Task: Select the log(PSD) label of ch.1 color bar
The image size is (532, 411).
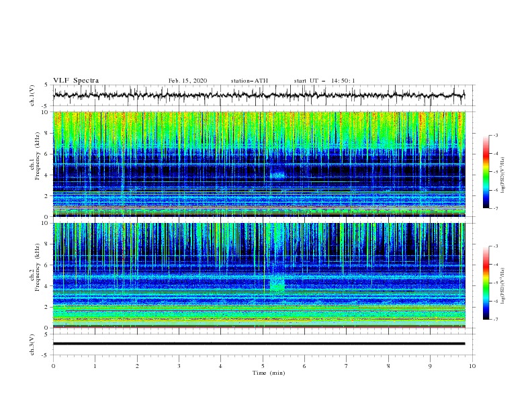Action: (x=503, y=175)
